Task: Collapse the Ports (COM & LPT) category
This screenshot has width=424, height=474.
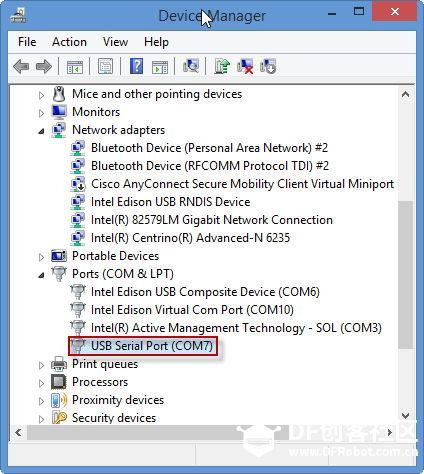Action: pos(41,275)
